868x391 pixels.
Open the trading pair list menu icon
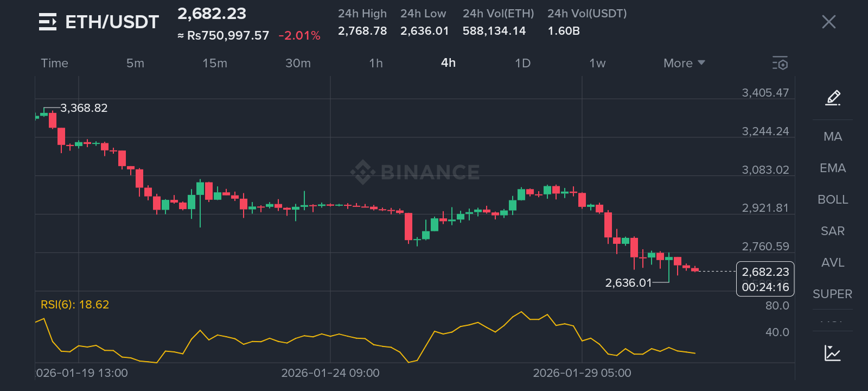coord(48,22)
